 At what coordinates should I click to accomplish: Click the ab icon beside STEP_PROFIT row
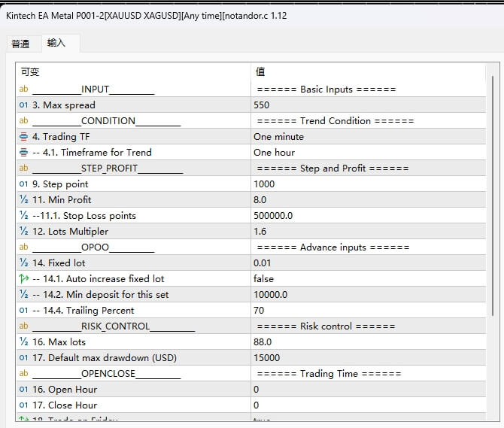tap(23, 168)
